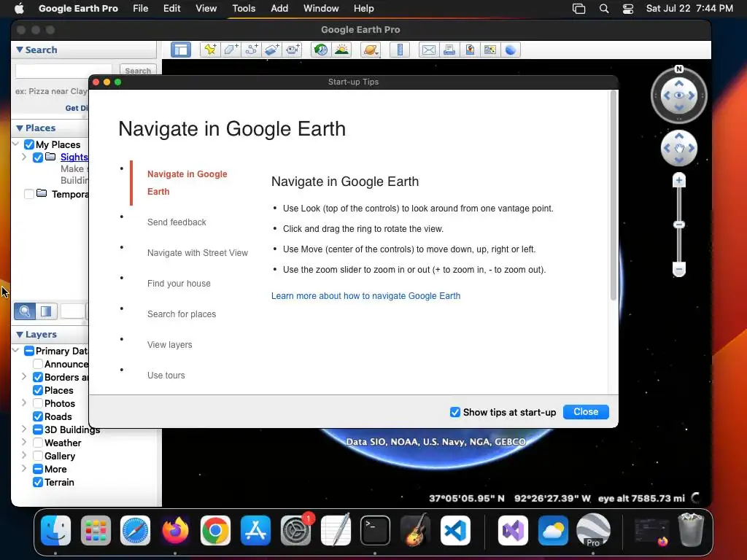Open Terminal from the Dock
Viewport: 747px width, 560px height.
click(x=375, y=530)
